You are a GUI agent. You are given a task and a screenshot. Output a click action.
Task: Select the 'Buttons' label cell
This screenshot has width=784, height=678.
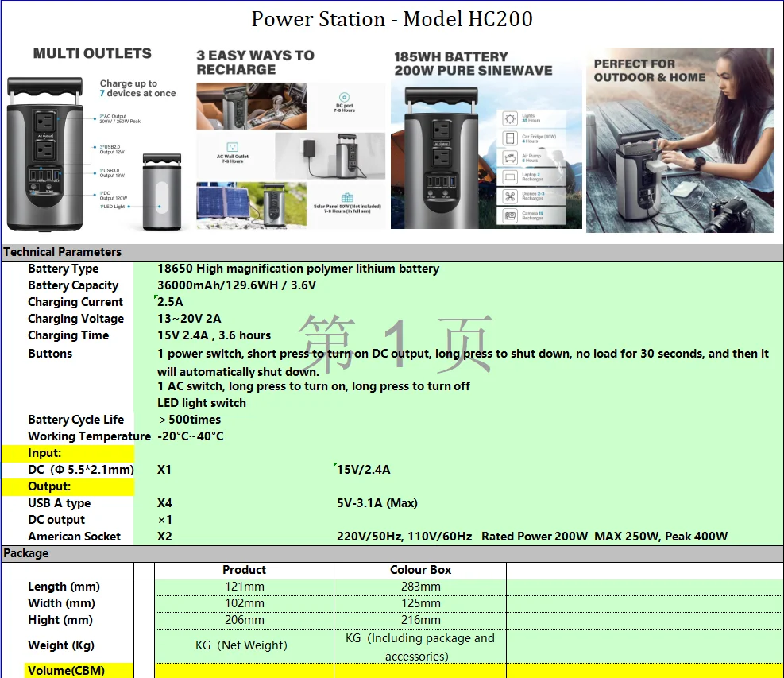[50, 354]
